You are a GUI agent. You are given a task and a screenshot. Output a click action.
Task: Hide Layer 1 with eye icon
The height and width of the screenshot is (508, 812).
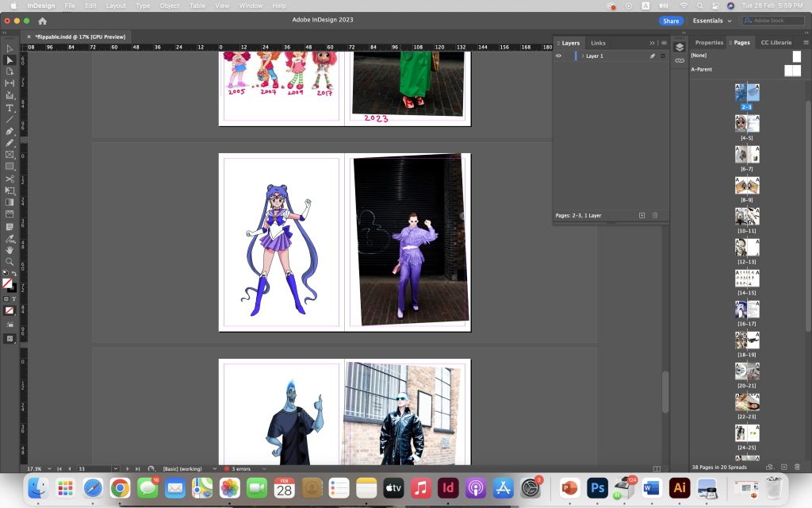tap(558, 56)
